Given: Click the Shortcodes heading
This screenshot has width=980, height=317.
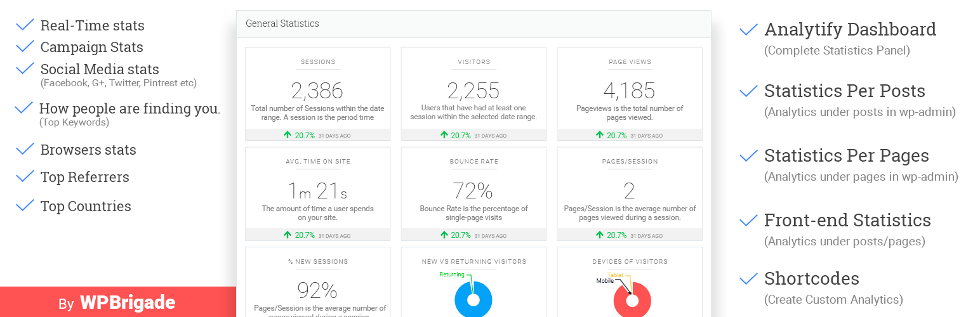Looking at the screenshot, I should 812,278.
